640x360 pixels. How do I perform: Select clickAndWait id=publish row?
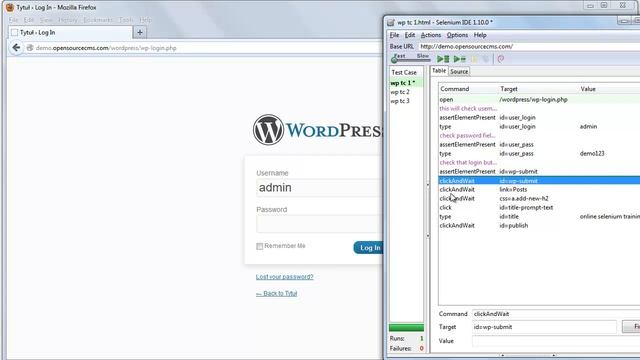coord(539,225)
